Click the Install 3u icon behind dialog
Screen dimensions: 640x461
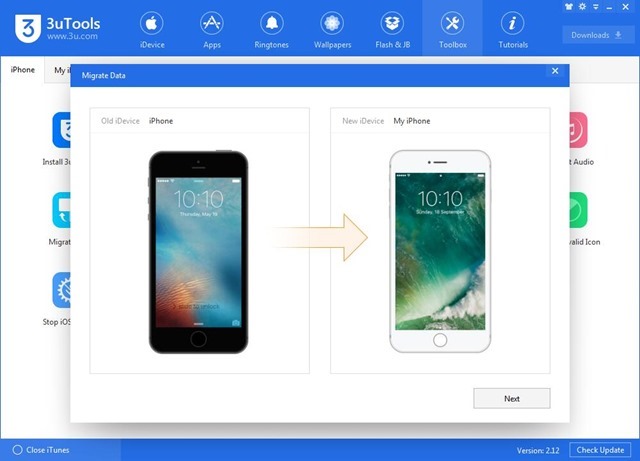point(61,130)
